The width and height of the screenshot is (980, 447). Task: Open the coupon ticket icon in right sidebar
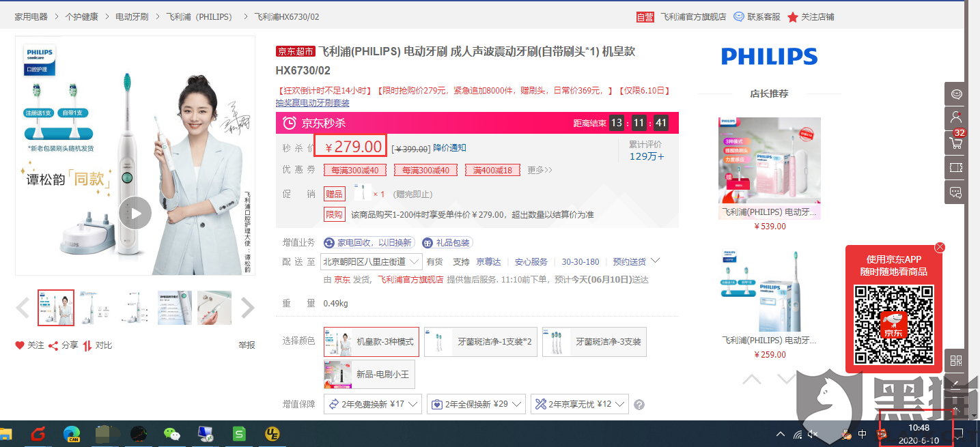click(x=956, y=167)
